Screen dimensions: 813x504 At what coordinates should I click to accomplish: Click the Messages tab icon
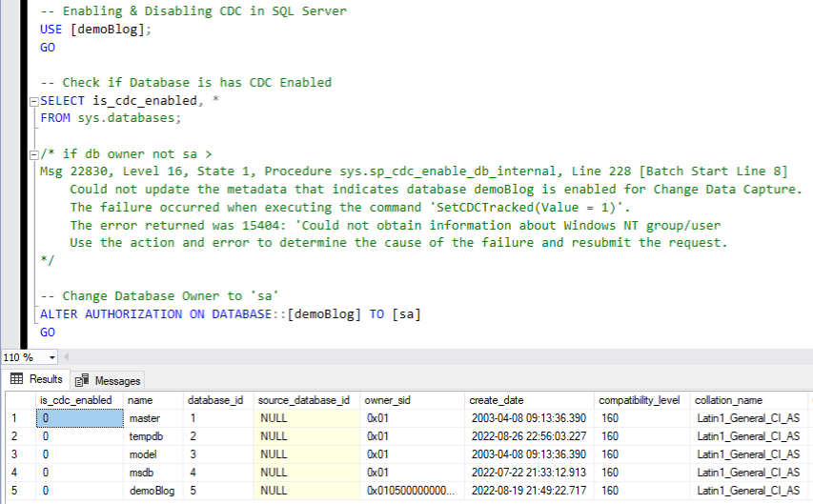click(x=82, y=380)
